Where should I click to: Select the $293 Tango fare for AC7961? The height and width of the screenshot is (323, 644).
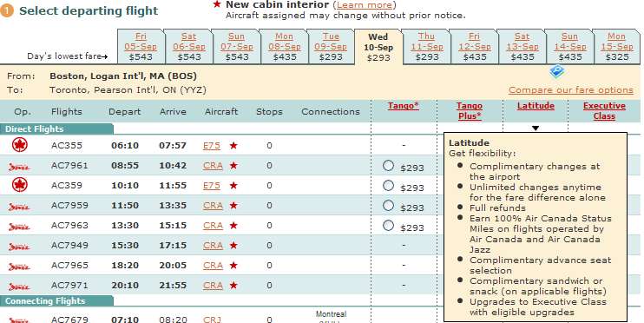[388, 166]
